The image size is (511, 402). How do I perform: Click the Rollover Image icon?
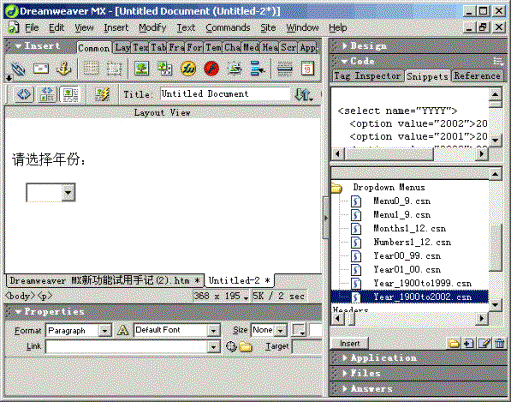[x=235, y=69]
